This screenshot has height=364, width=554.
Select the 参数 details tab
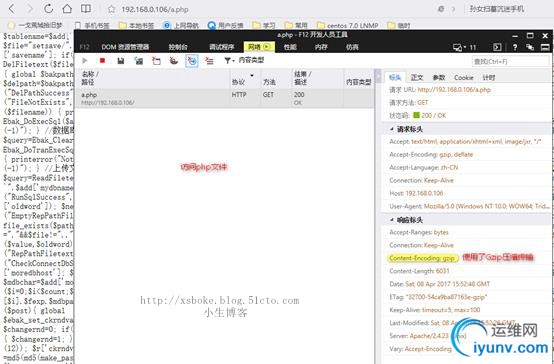click(x=439, y=77)
